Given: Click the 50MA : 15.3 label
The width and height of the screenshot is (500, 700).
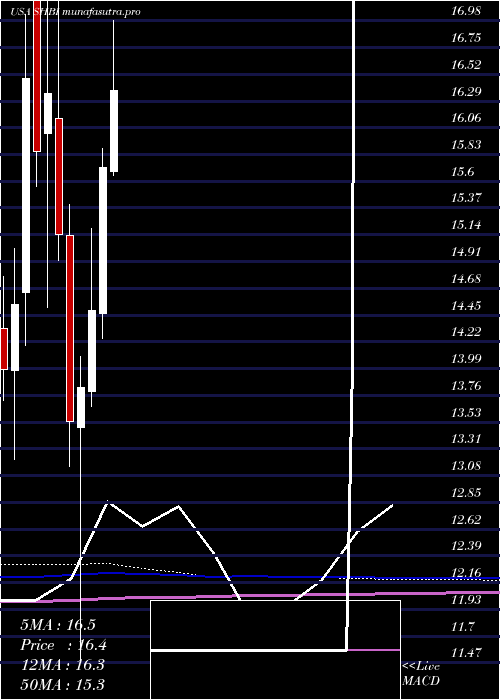Looking at the screenshot, I should click(x=63, y=684).
